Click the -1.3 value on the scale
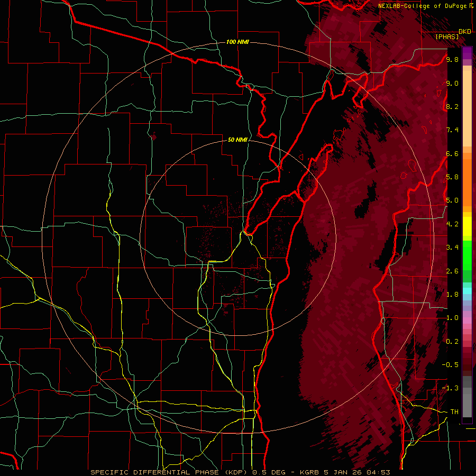The height and width of the screenshot is (476, 476). coord(451,388)
